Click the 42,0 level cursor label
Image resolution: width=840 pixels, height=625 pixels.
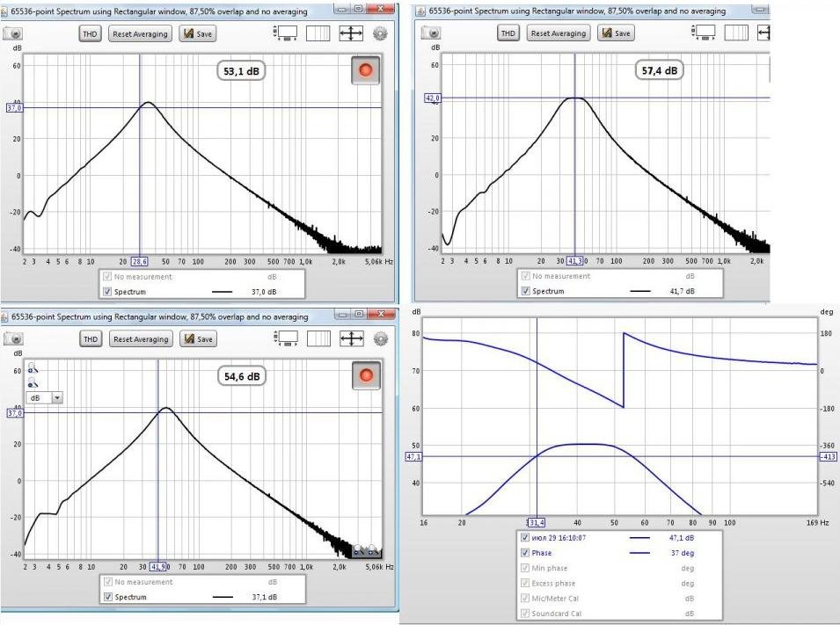tap(433, 98)
